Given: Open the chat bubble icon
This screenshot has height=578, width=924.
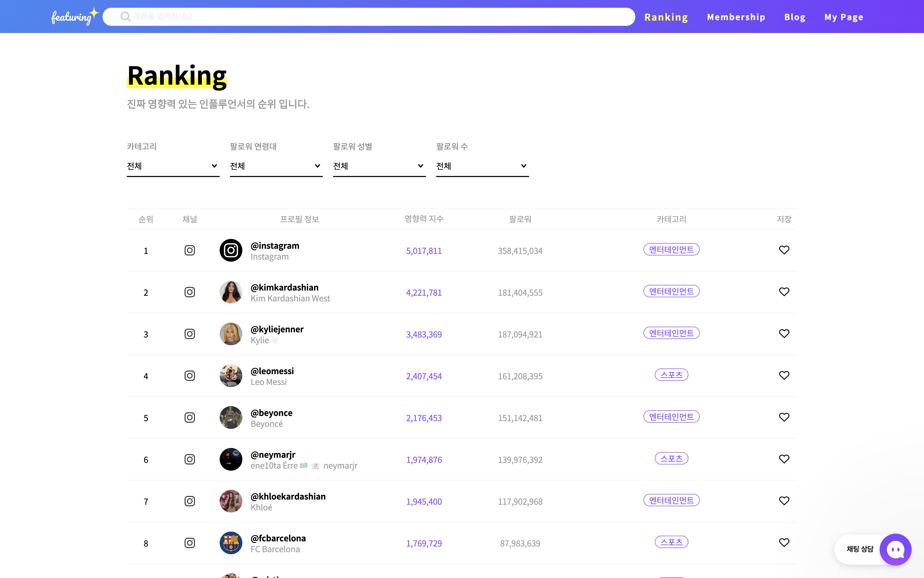Looking at the screenshot, I should (895, 550).
